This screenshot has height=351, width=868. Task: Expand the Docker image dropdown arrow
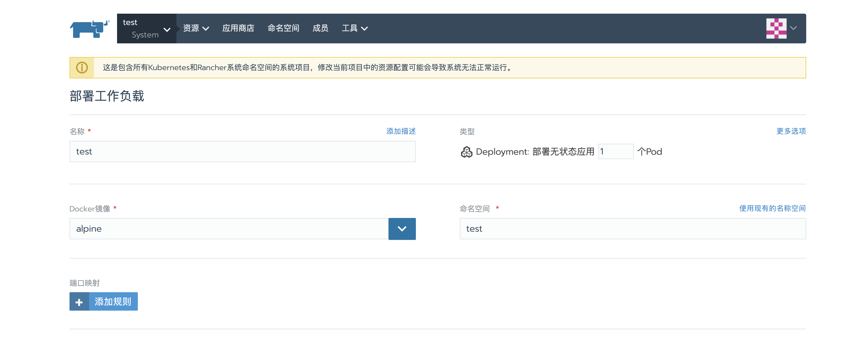point(402,229)
